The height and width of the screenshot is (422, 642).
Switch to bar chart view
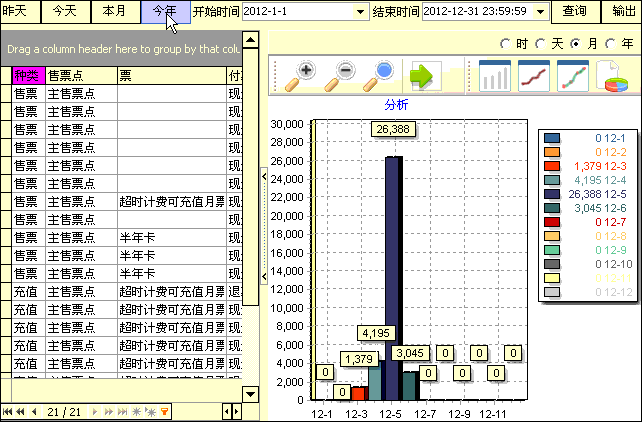pos(495,76)
